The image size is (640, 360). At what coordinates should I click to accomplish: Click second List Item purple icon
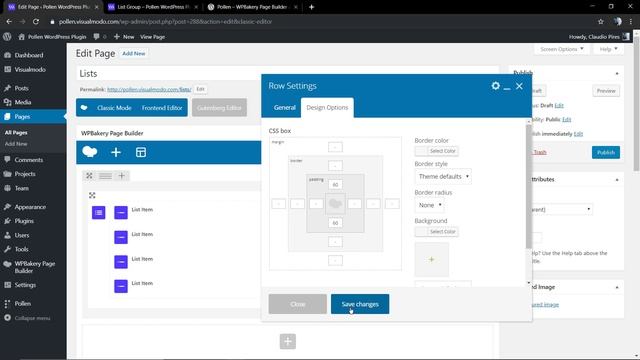(121, 237)
